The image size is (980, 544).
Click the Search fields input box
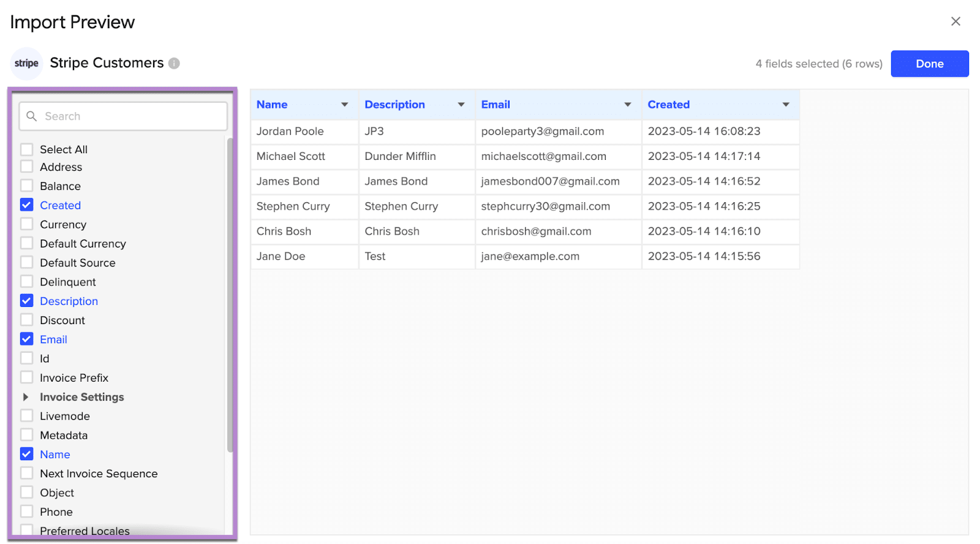coord(132,116)
